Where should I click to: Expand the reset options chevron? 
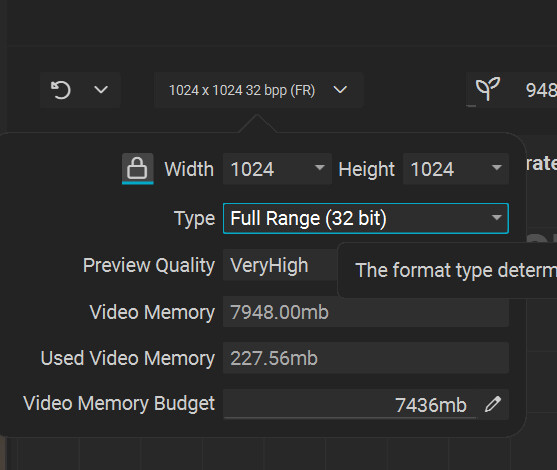[x=101, y=90]
